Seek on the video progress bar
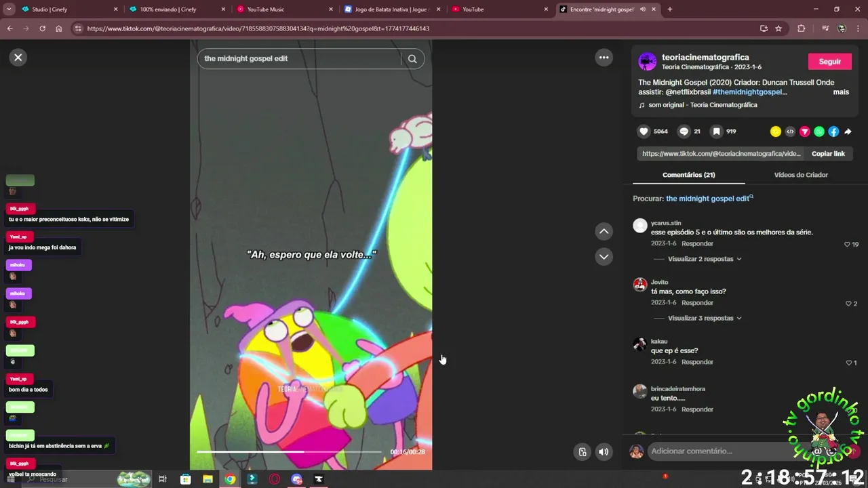 289,451
